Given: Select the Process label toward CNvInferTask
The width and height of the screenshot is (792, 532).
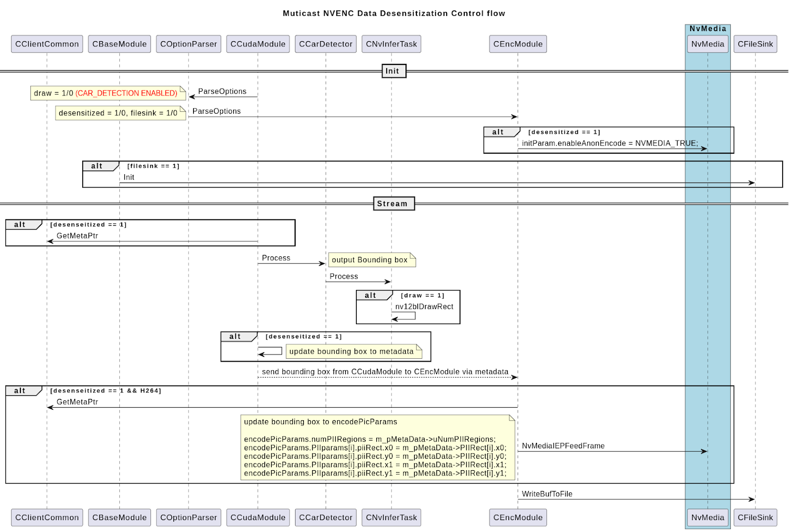Looking at the screenshot, I should coord(344,276).
